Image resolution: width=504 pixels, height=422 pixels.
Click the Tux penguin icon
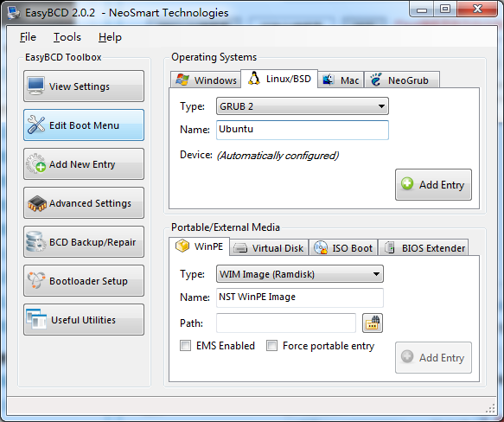pos(254,79)
